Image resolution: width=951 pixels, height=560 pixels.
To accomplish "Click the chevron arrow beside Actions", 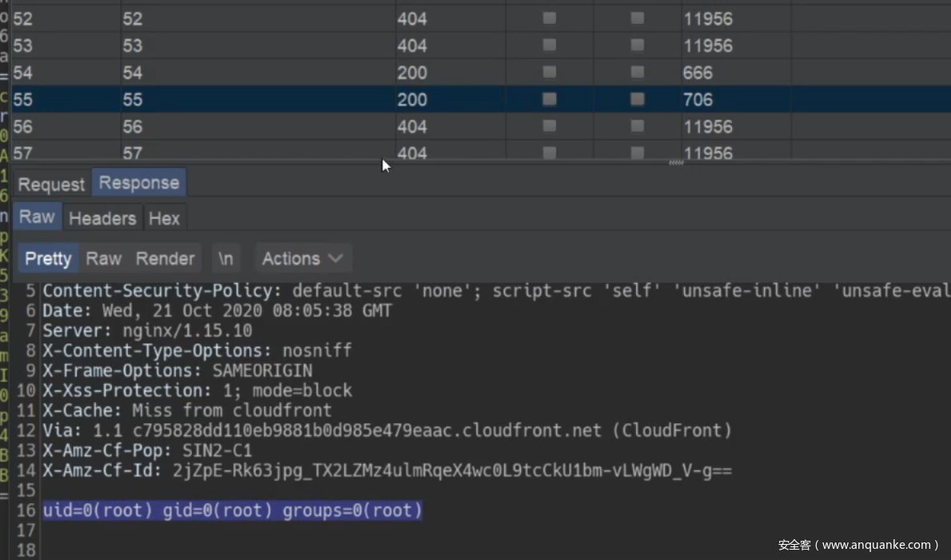I will [x=336, y=259].
